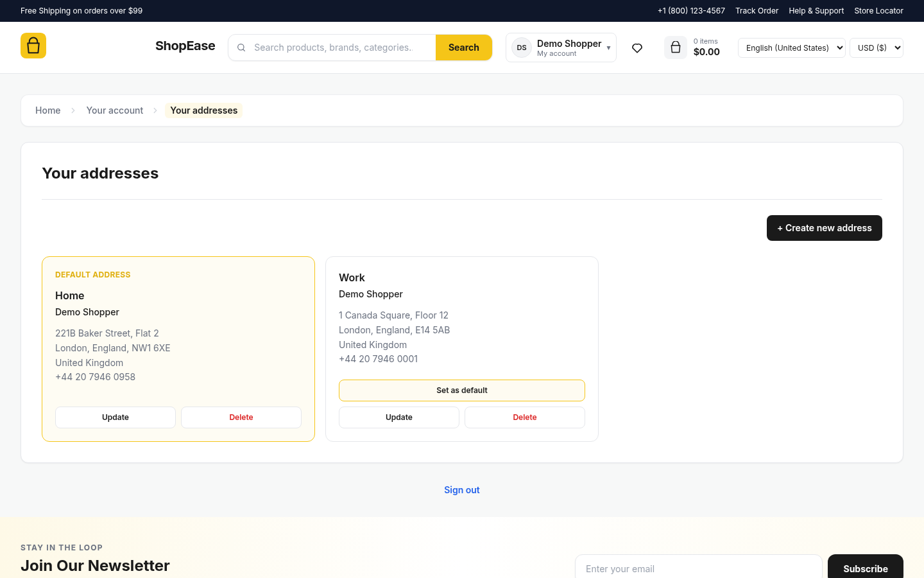924x578 pixels.
Task: Focus the newsletter email field
Action: 699,568
